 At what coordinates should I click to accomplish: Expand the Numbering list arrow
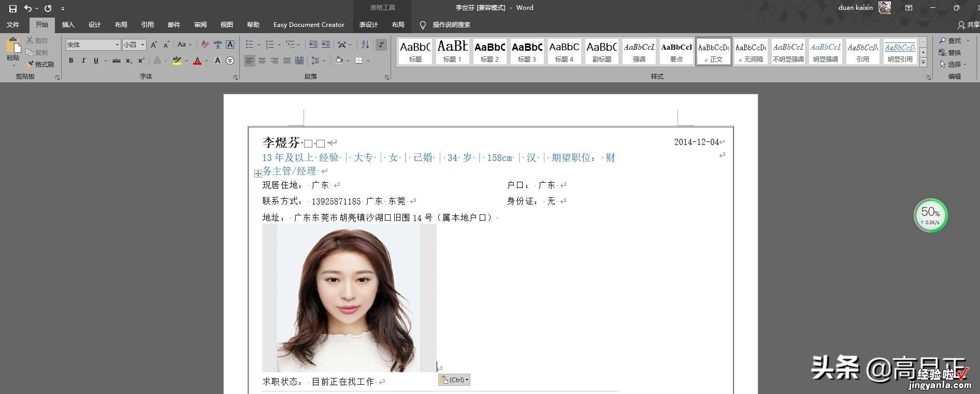pos(279,45)
